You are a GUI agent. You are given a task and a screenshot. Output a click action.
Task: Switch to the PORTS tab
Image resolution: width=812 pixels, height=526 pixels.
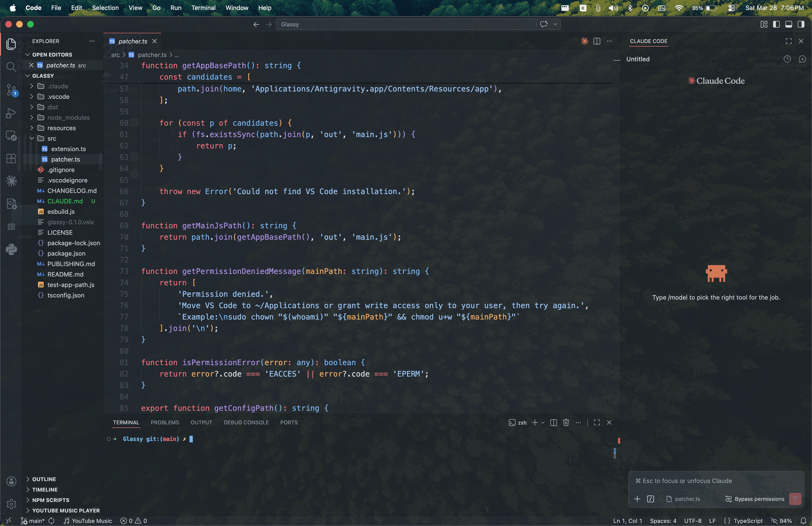[289, 422]
